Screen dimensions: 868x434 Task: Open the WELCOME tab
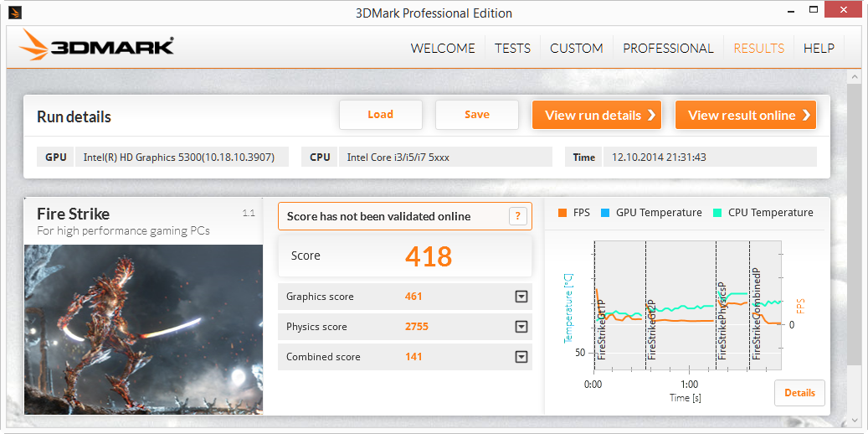442,49
